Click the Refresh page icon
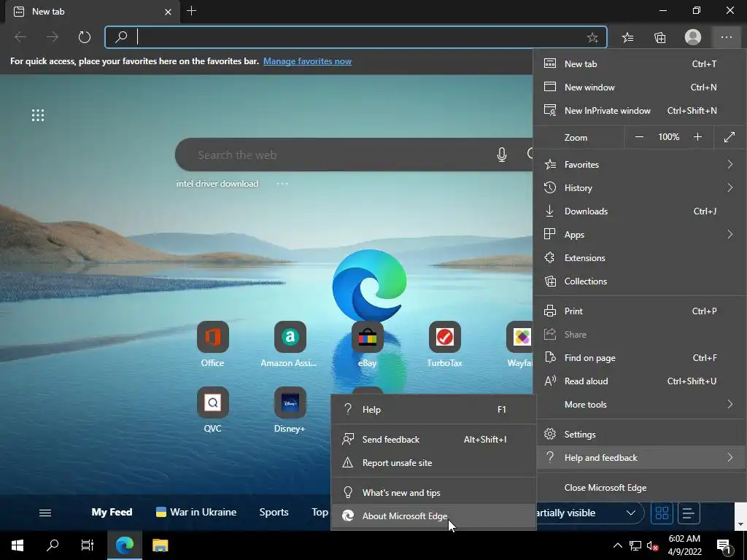Screen dimensions: 747x560 [x=85, y=37]
